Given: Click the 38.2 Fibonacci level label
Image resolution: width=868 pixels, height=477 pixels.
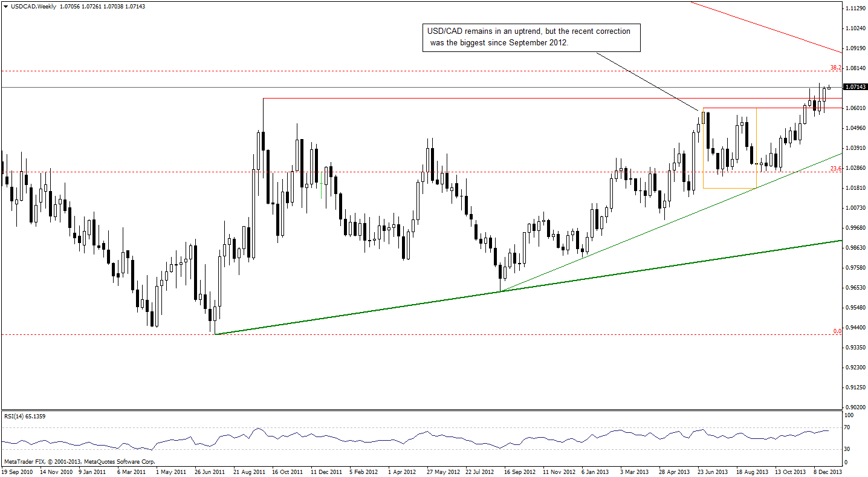Looking at the screenshot, I should [x=835, y=68].
